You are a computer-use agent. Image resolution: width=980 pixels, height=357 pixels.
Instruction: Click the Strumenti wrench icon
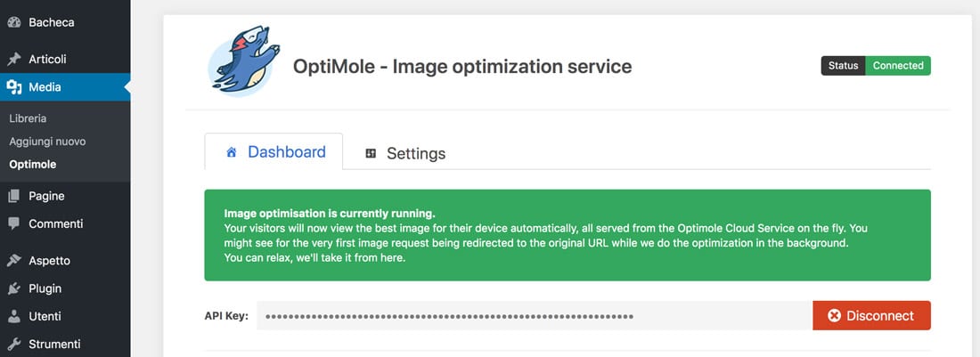[13, 344]
